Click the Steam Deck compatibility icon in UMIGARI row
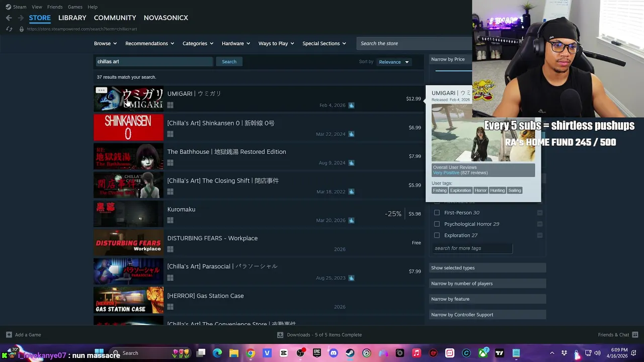The image size is (644, 362). 351,105
